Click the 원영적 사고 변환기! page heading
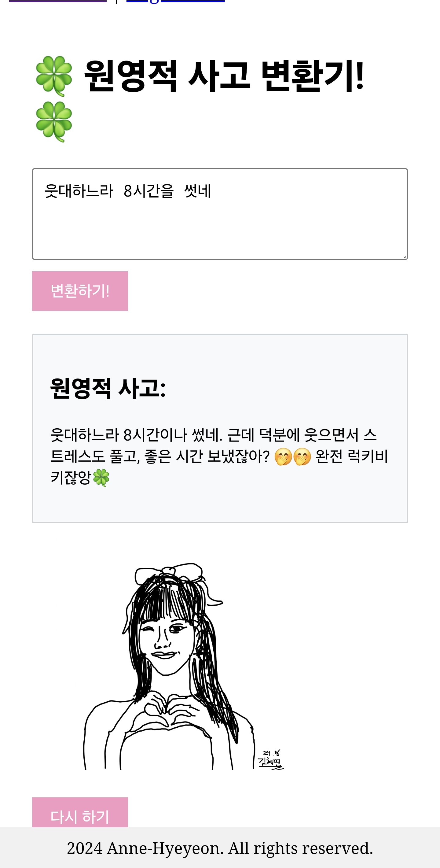 [x=224, y=76]
